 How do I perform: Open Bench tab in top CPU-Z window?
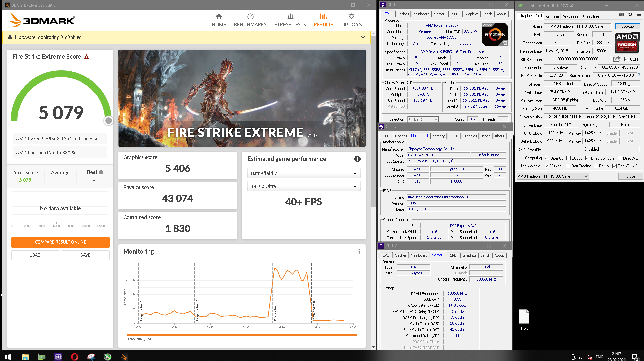[x=487, y=14]
